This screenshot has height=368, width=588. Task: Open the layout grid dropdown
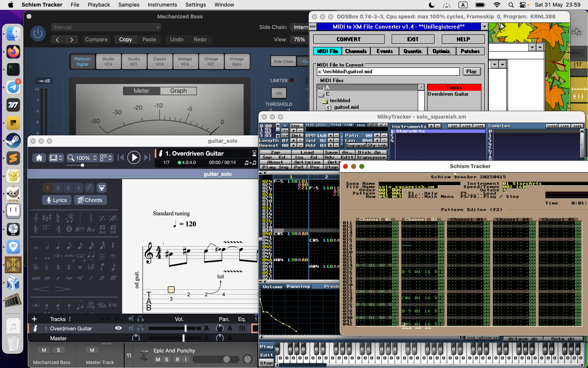[106, 158]
